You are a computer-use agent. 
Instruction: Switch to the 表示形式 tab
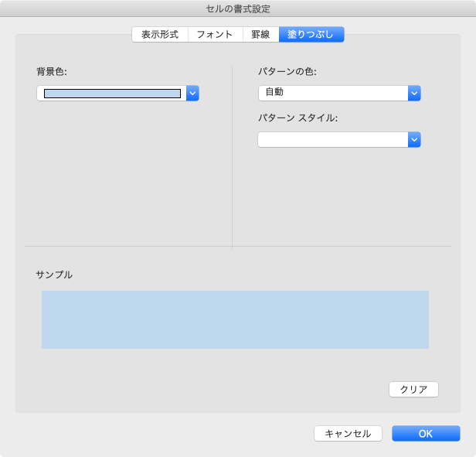160,35
